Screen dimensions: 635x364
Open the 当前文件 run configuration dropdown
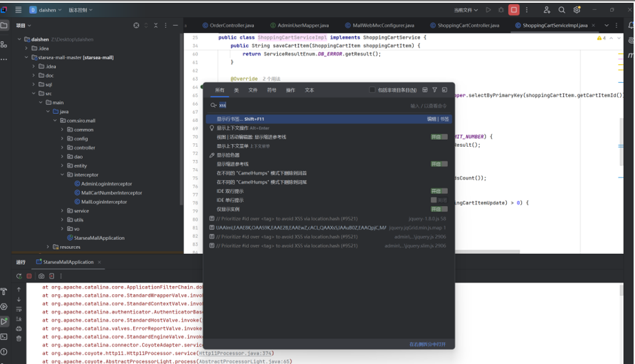tap(465, 10)
